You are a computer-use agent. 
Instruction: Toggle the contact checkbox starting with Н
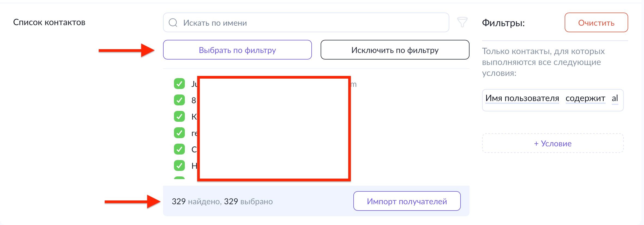tap(179, 165)
